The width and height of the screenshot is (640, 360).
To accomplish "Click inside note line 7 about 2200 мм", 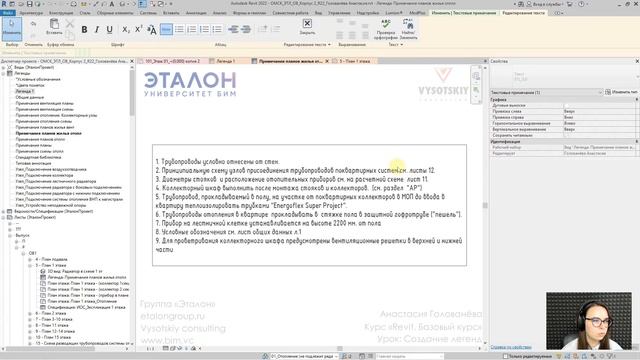I will (269, 223).
